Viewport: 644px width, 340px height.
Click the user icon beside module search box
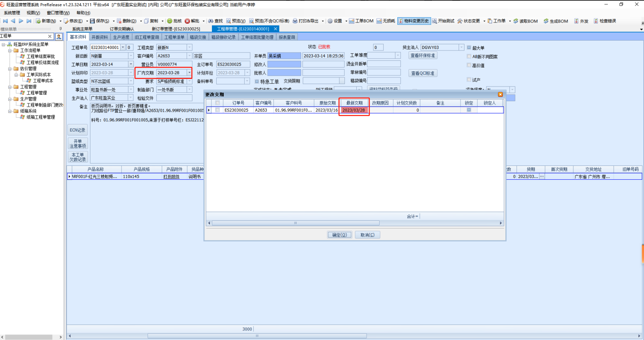point(59,36)
